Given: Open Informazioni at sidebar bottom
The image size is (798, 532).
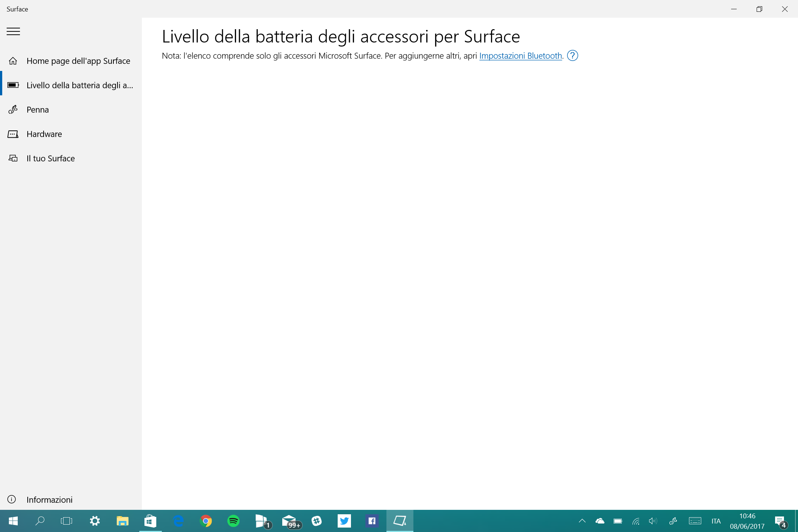Looking at the screenshot, I should click(x=71, y=499).
